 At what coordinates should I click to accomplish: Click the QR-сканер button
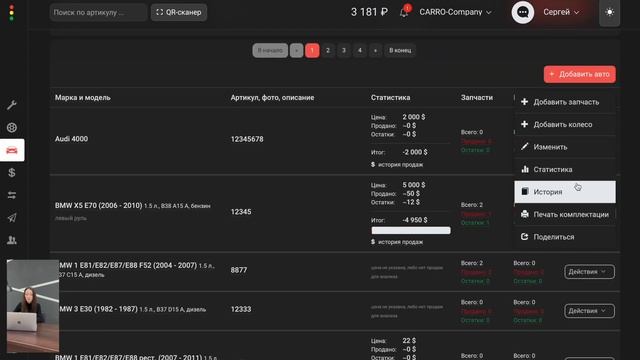click(179, 12)
